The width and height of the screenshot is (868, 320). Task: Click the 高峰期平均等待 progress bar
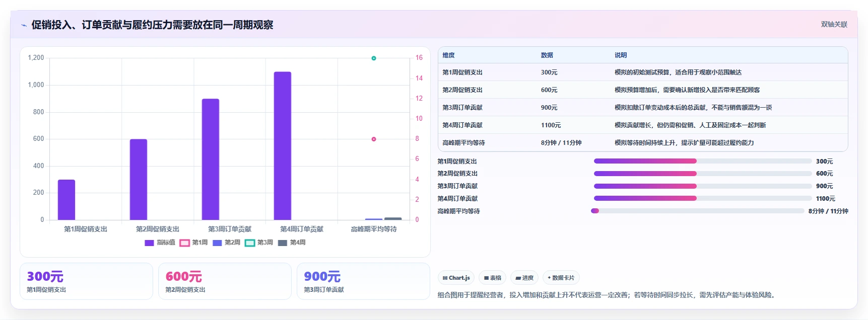[698, 211]
